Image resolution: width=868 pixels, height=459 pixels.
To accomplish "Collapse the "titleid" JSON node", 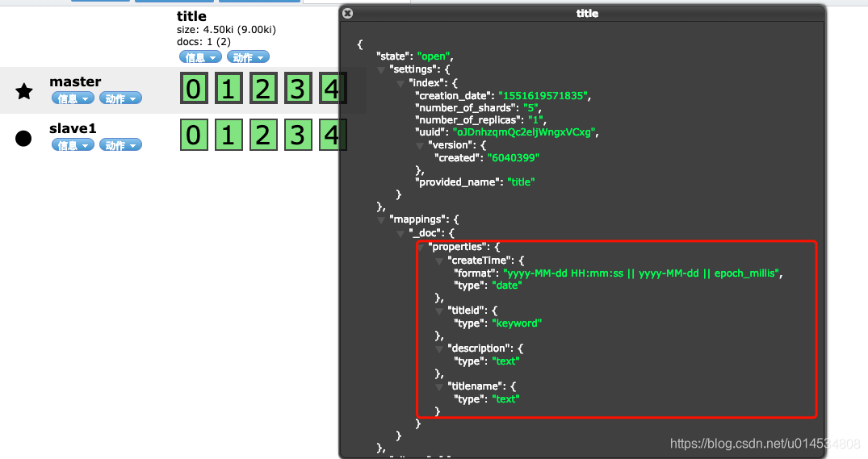I will tap(439, 311).
